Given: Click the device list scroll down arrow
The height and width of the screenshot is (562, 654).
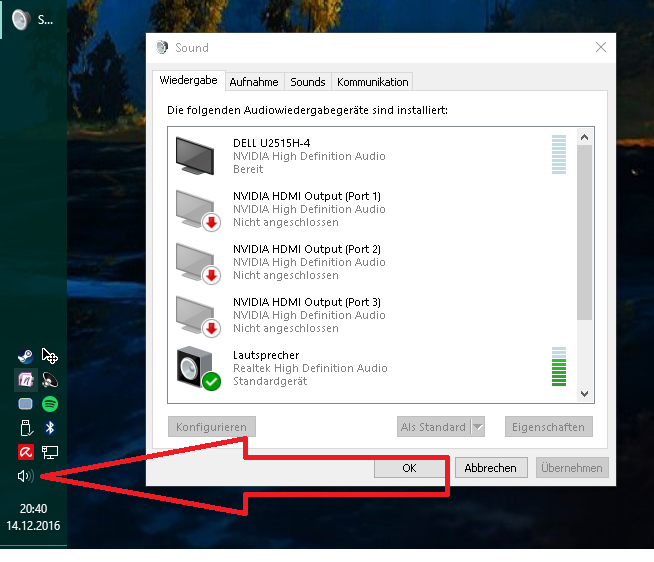Looking at the screenshot, I should click(584, 393).
